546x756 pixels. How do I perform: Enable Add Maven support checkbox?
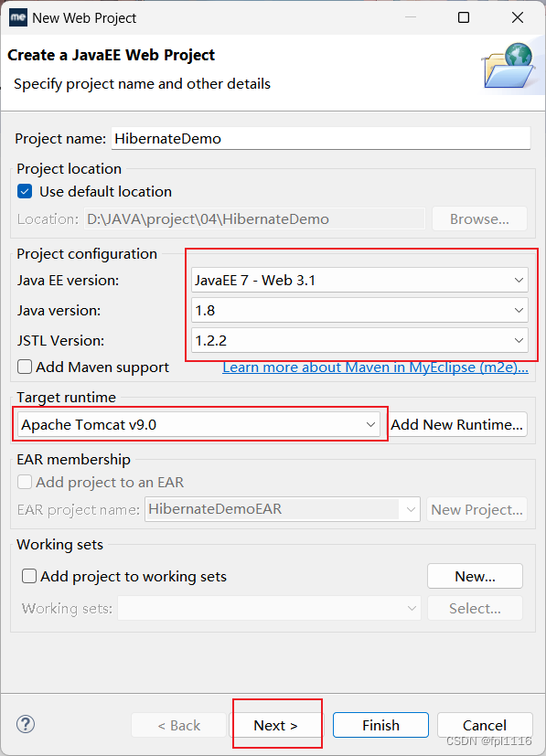[x=25, y=367]
